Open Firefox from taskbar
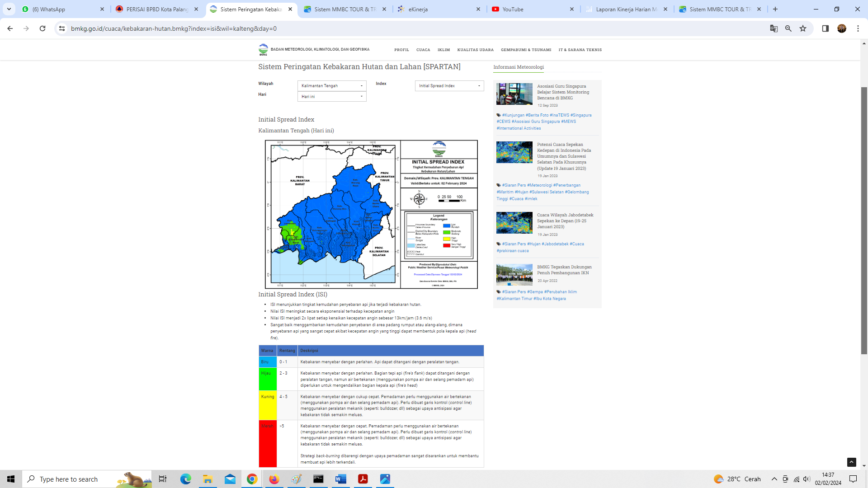868x488 pixels. pyautogui.click(x=274, y=479)
